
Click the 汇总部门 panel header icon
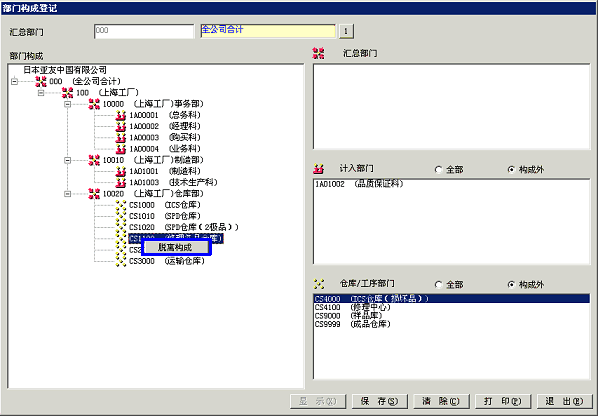tap(318, 53)
